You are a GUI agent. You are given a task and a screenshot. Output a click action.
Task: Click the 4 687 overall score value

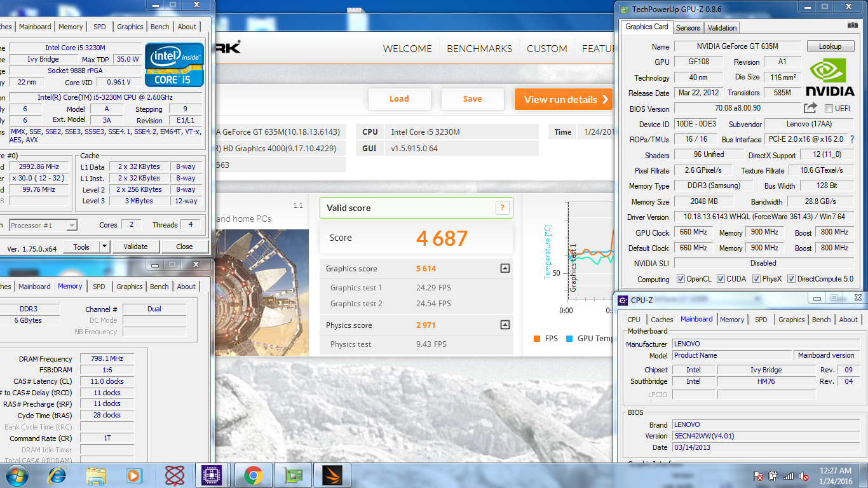coord(442,238)
